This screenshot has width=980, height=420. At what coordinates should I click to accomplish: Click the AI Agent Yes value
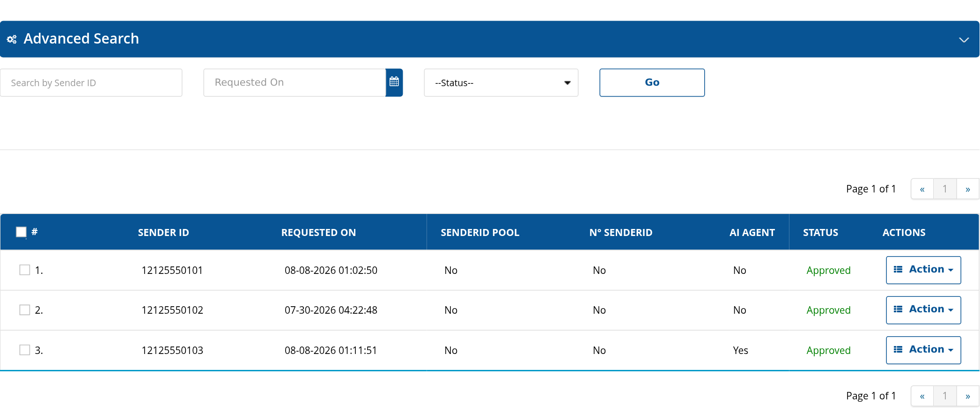(740, 350)
